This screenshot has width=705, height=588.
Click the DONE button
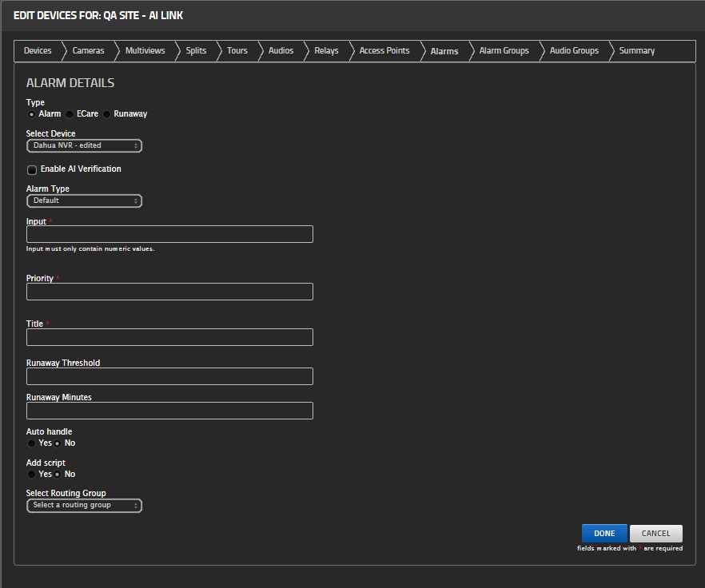tap(604, 533)
